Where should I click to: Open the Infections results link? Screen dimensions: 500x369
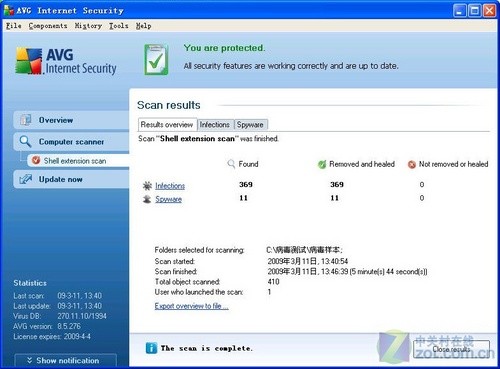coord(170,186)
